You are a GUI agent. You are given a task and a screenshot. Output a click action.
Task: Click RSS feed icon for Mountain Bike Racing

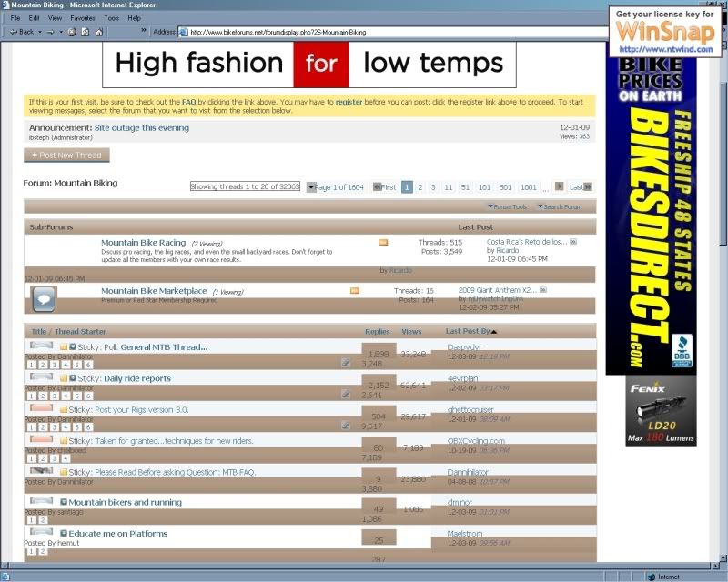[x=383, y=242]
